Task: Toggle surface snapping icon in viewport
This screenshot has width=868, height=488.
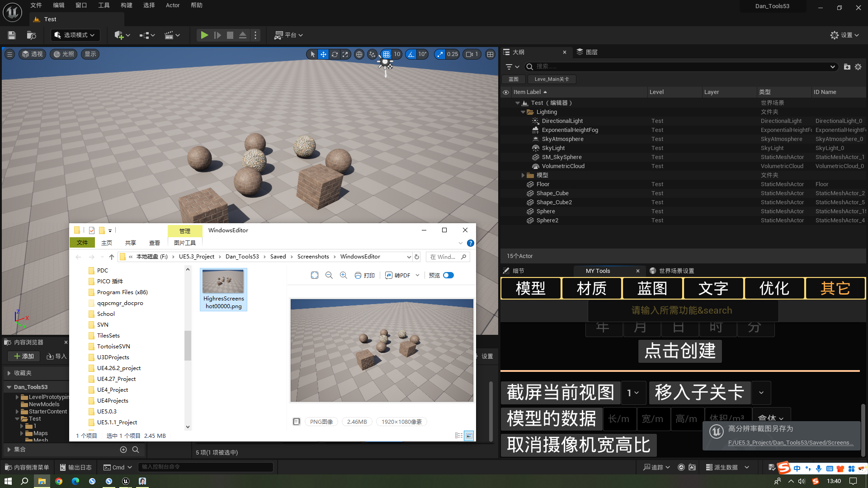Action: coord(372,54)
